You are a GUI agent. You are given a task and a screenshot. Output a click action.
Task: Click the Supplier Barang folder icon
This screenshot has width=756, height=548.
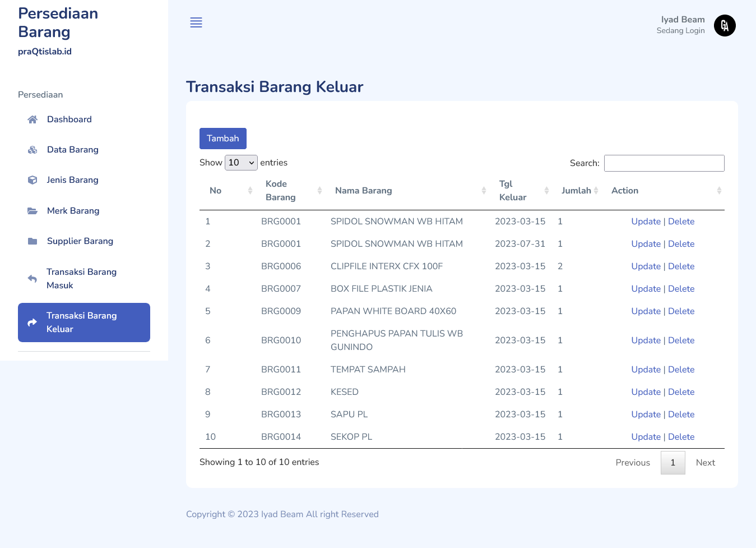point(33,241)
